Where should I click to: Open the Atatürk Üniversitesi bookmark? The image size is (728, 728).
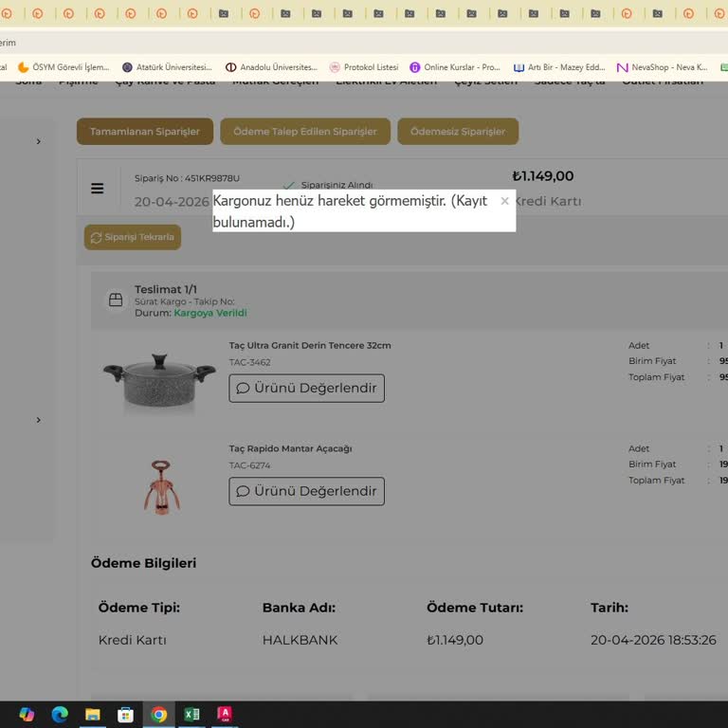(167, 67)
